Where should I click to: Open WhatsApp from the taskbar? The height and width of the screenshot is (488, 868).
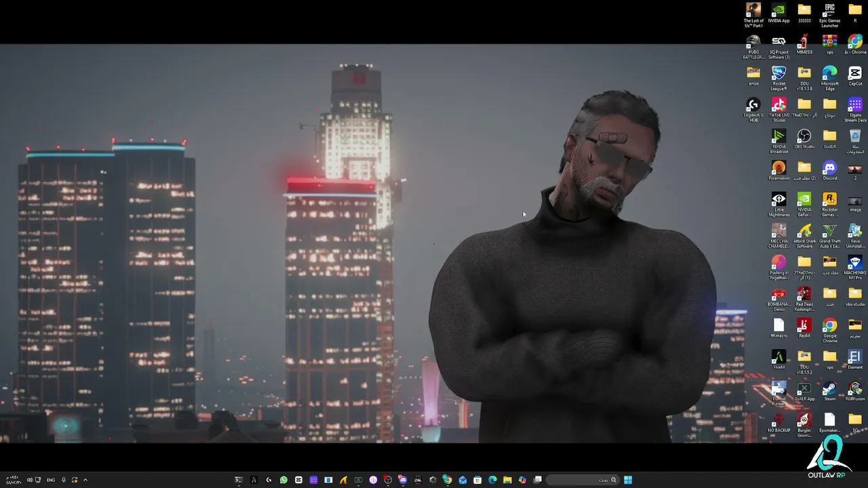point(283,480)
